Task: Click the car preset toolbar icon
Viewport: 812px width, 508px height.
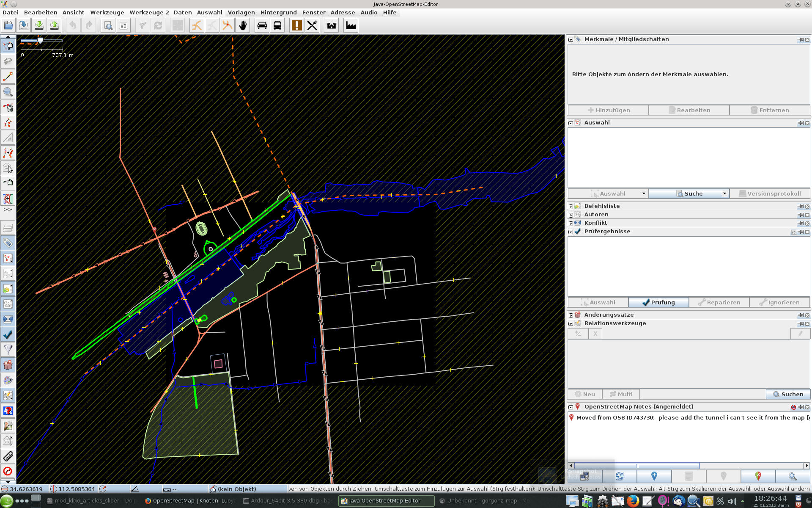Action: pos(262,26)
